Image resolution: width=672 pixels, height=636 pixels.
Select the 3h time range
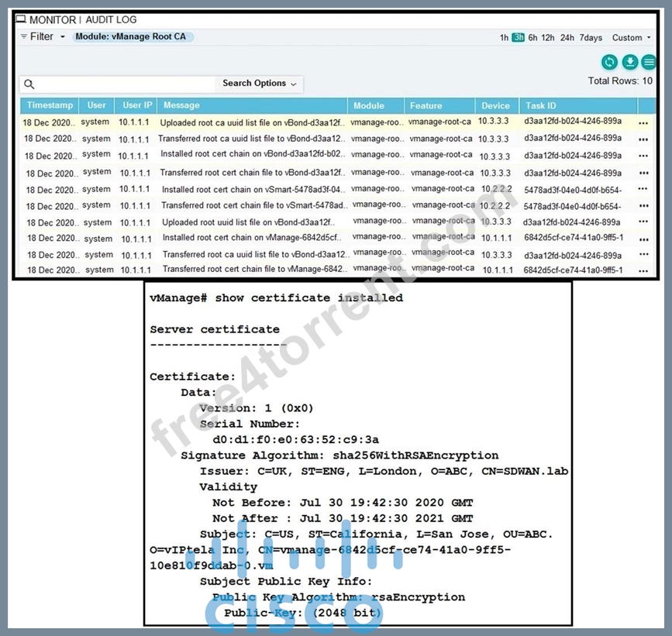(518, 38)
